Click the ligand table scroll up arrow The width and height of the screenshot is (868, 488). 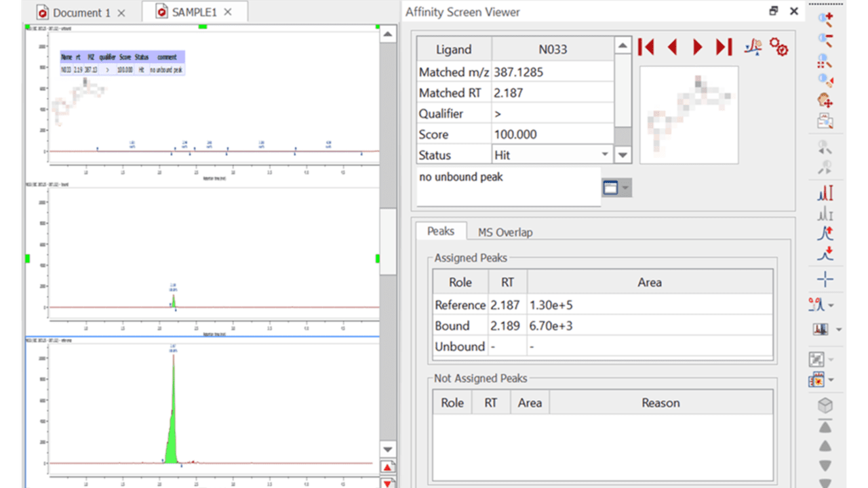(x=623, y=45)
